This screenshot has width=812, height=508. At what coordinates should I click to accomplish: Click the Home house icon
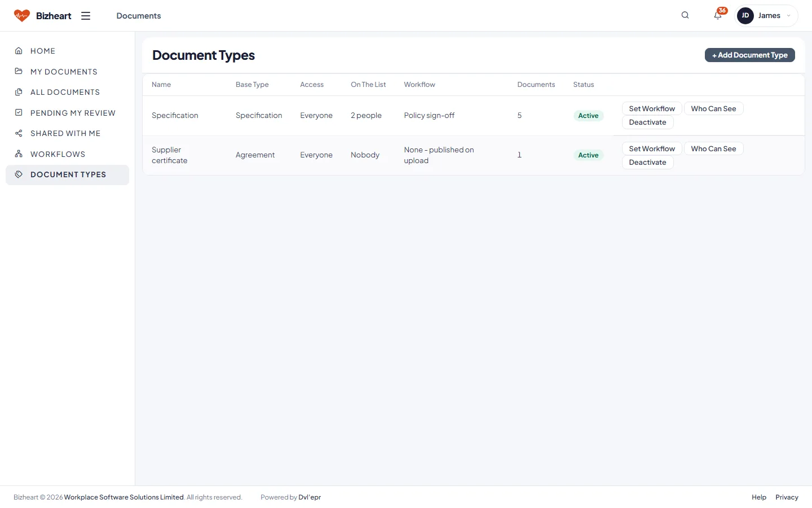[19, 51]
